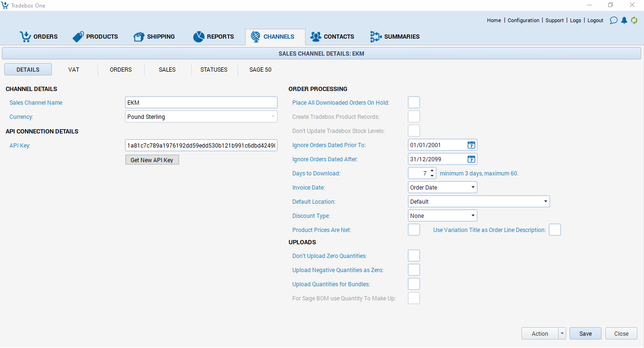This screenshot has height=348, width=644.
Task: Click the Tradebox One cart logo in title bar
Action: click(x=5, y=5)
